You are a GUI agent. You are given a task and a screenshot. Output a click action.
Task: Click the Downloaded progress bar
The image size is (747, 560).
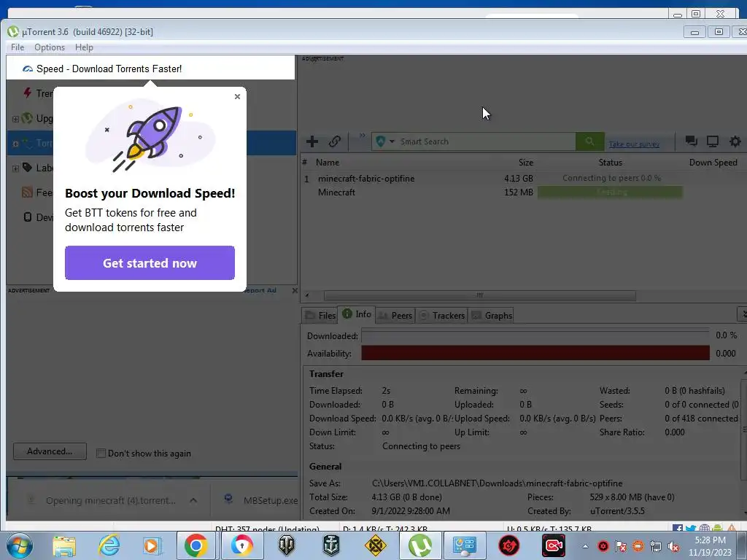click(x=535, y=335)
